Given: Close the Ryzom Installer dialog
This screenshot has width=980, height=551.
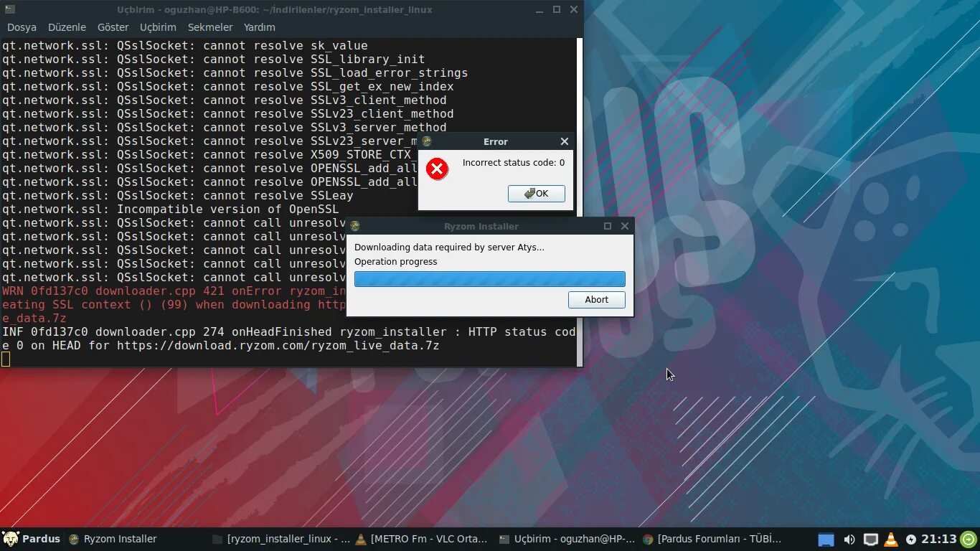Looking at the screenshot, I should (x=625, y=226).
